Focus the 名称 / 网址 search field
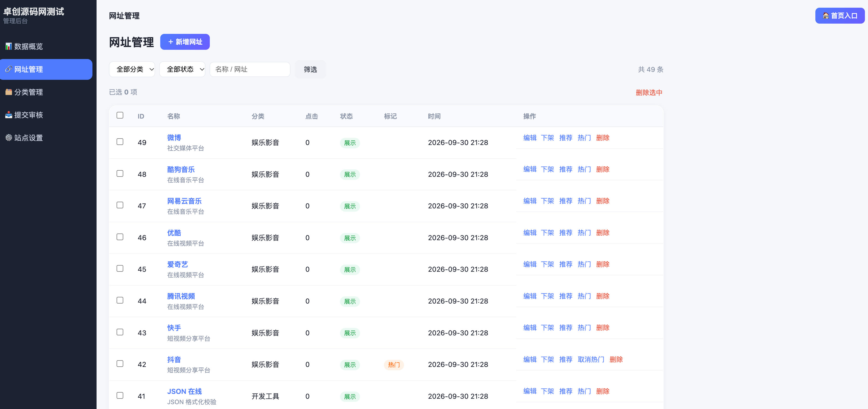868x409 pixels. click(x=250, y=69)
